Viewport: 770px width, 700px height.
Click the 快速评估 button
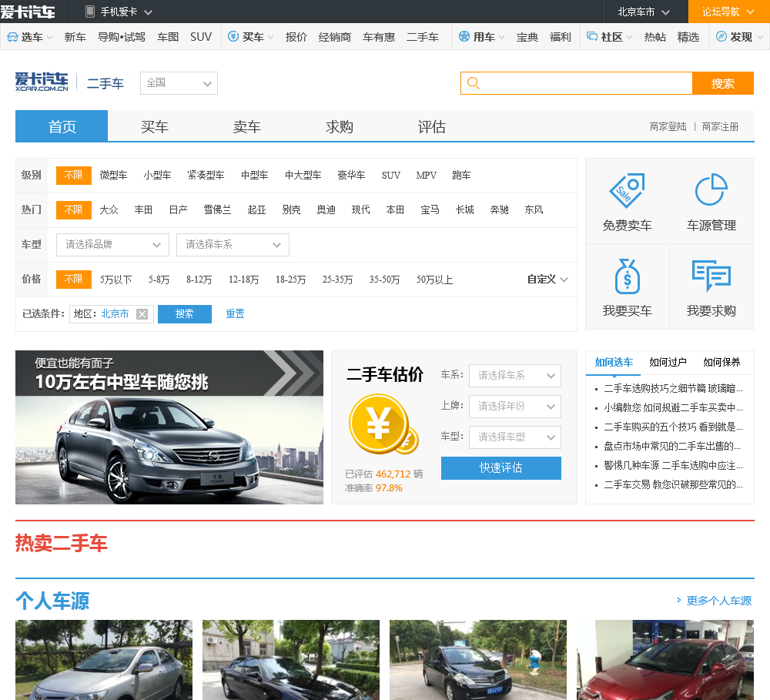tap(501, 467)
